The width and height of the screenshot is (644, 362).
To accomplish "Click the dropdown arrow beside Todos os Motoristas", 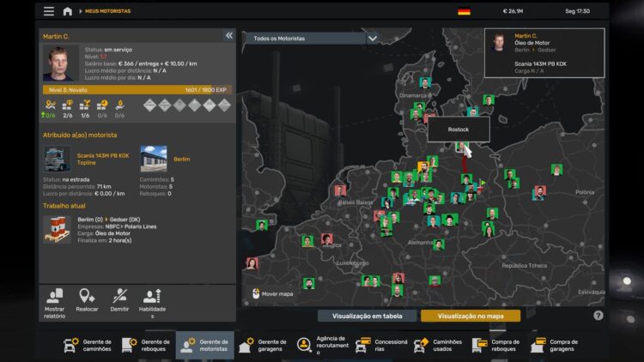I will [373, 38].
